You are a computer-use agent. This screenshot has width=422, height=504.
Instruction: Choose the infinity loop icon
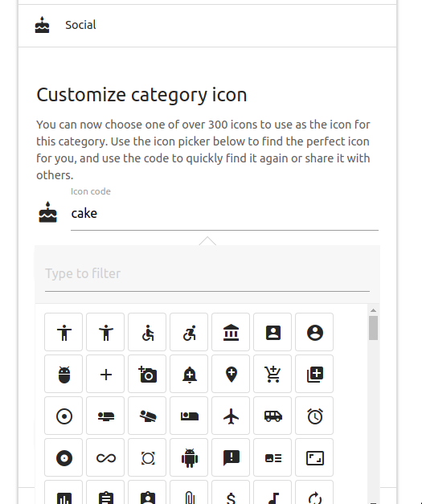105,457
